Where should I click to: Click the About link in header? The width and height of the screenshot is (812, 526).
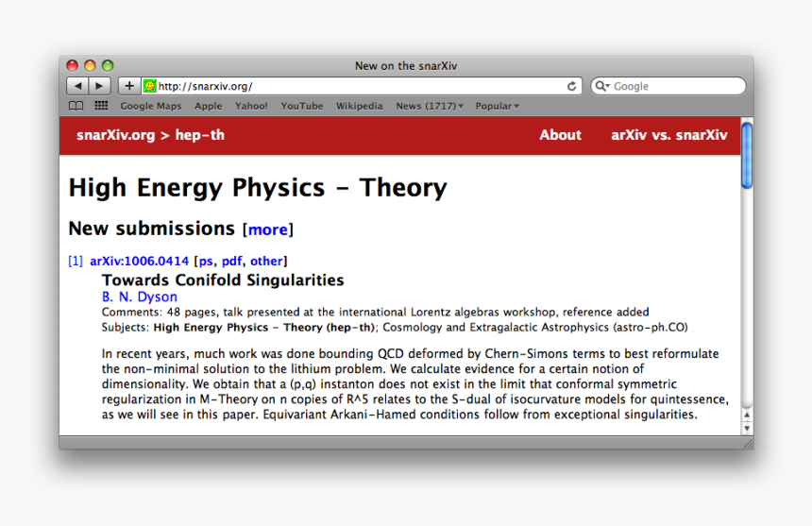pyautogui.click(x=560, y=135)
